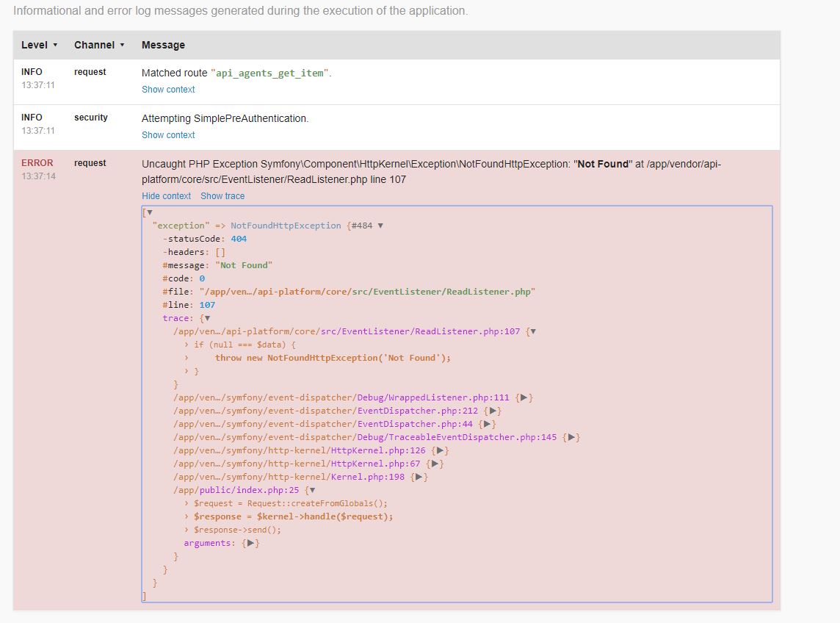This screenshot has height=623, width=840.
Task: Show context for the SimplePreAuthentication entry
Action: 168,134
